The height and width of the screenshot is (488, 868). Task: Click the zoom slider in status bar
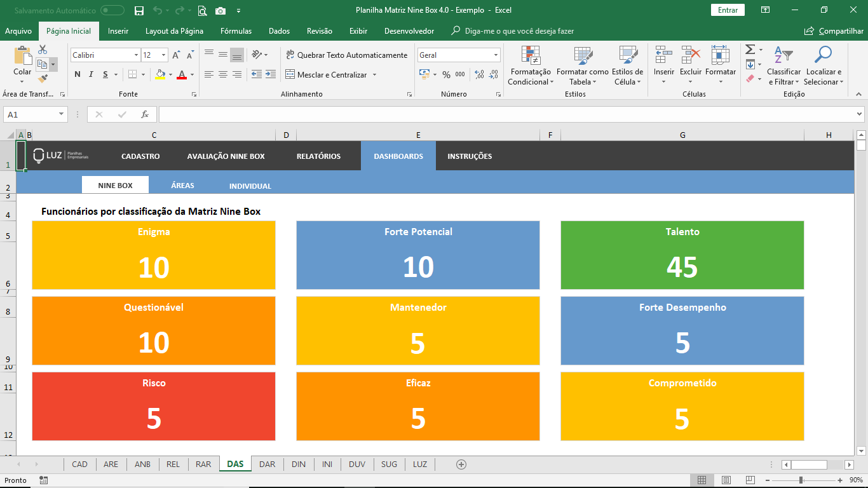[801, 480]
